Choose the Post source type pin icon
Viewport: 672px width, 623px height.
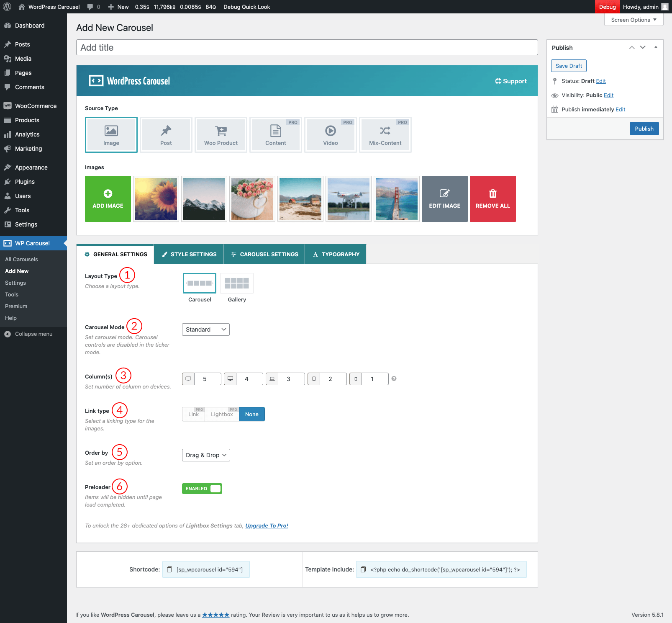click(166, 131)
